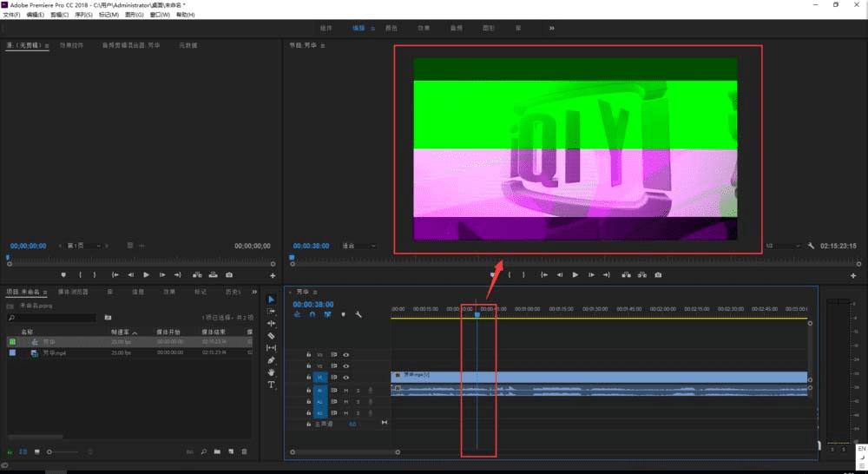Open the zoom level dropdown in Program monitor
Viewport: 868px width, 474px height.
coord(359,246)
